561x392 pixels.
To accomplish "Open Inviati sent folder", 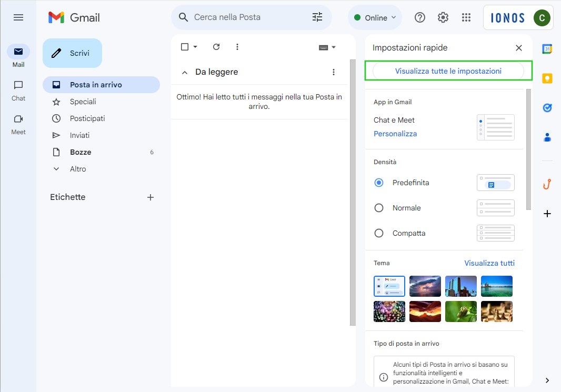I will coord(101,135).
